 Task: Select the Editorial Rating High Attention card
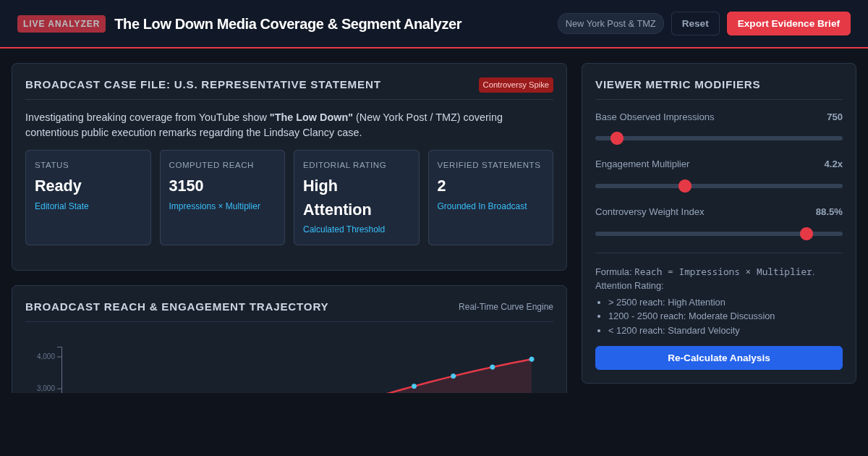pos(357,198)
